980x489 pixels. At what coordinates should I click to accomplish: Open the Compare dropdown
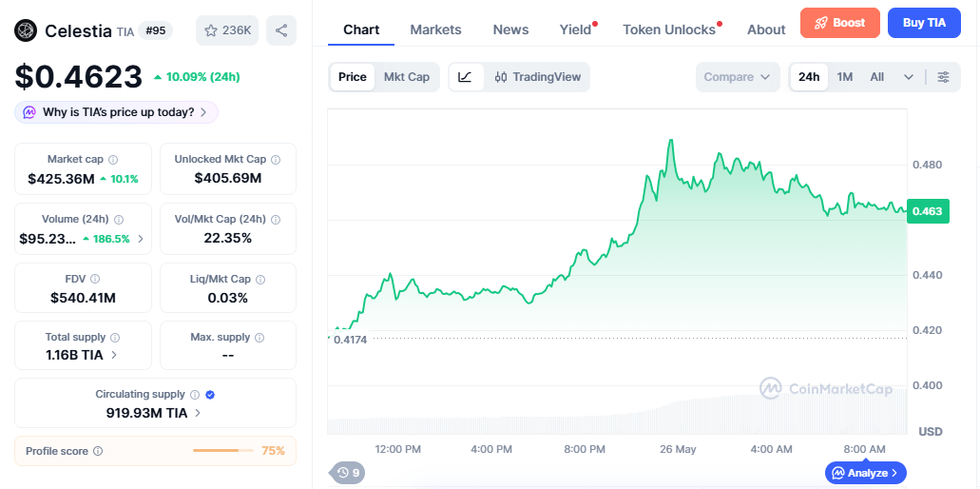[738, 77]
